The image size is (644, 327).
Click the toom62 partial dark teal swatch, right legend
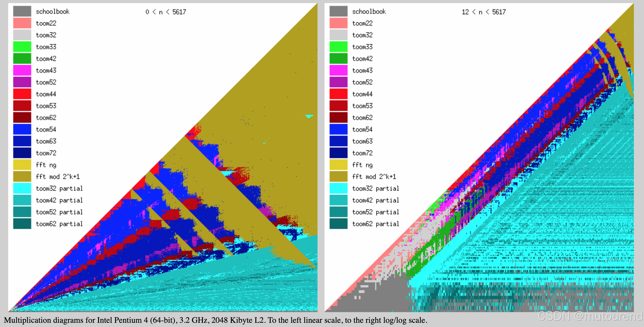(x=338, y=224)
